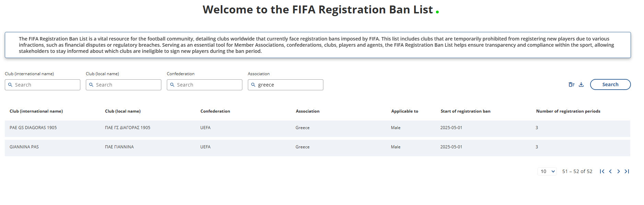Select the PAE GS DIAGORAS 1905 row
The image size is (644, 205).
pyautogui.click(x=33, y=128)
